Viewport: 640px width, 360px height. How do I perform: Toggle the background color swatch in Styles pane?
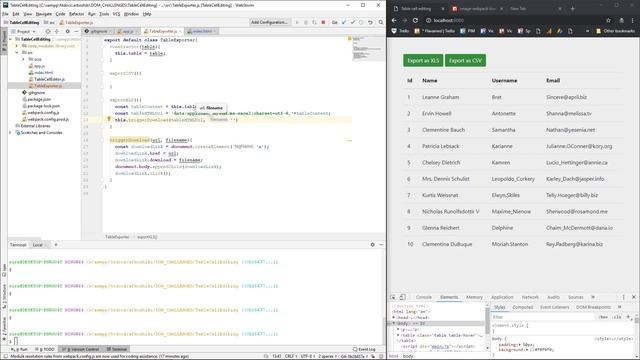pyautogui.click(x=532, y=350)
